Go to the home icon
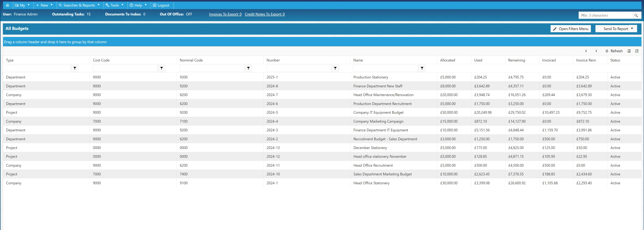The image size is (644, 230). (8, 5)
